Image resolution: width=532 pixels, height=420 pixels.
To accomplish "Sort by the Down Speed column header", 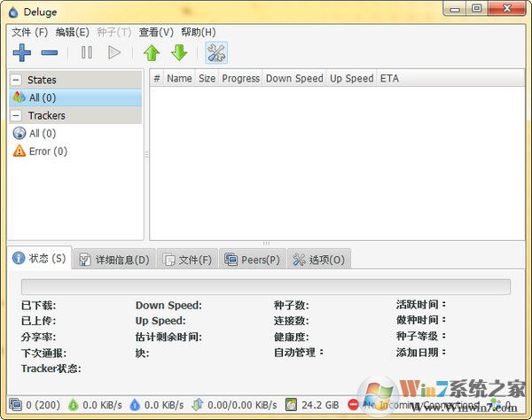I will point(294,78).
